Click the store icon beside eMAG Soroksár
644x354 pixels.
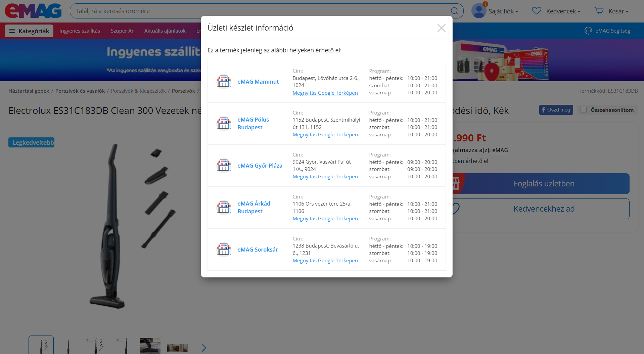point(224,250)
